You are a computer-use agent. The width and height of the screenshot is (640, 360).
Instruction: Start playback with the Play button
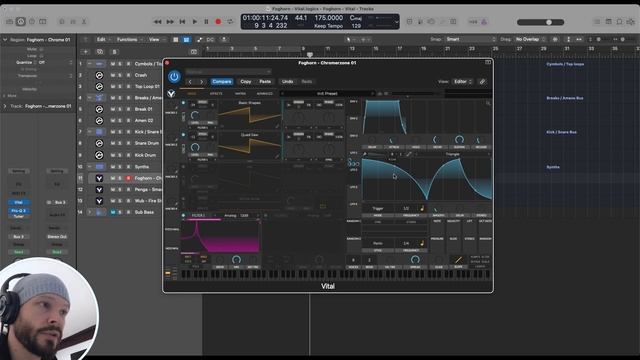click(x=194, y=22)
